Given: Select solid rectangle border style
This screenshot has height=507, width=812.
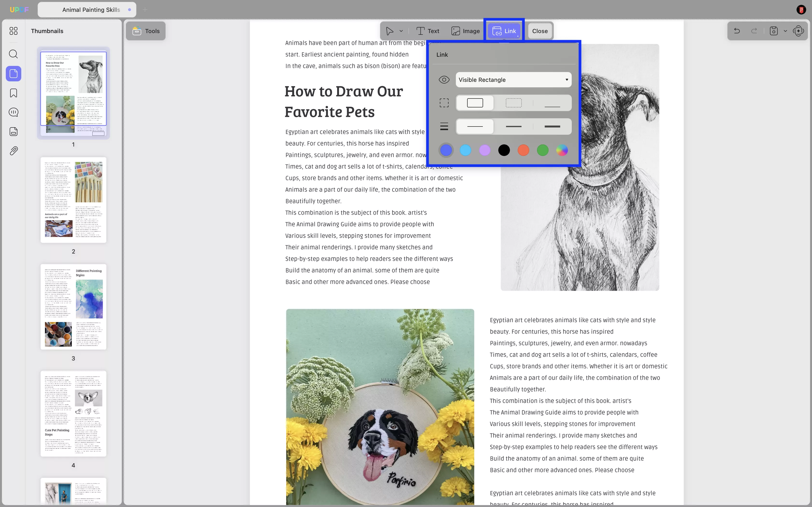Looking at the screenshot, I should click(x=475, y=103).
